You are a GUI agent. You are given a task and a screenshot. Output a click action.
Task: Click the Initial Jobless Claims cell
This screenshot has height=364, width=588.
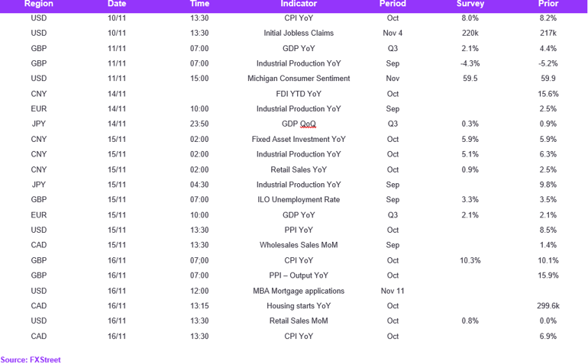tap(299, 33)
